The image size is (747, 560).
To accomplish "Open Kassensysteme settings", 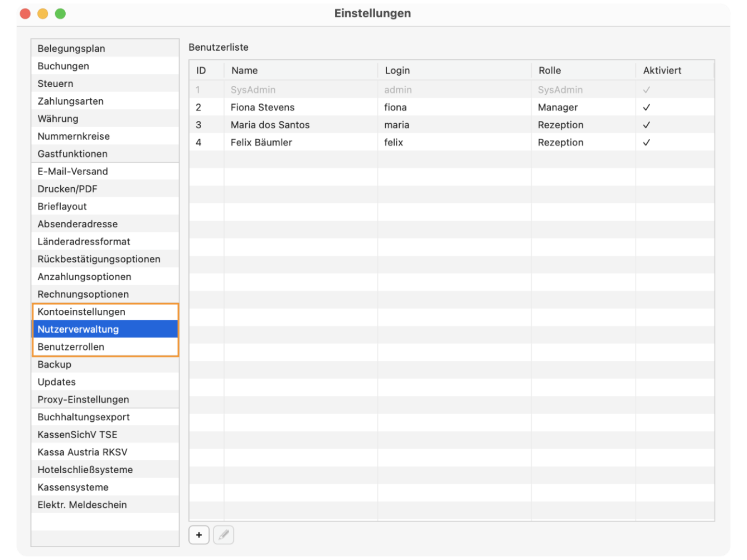I will coord(105,487).
